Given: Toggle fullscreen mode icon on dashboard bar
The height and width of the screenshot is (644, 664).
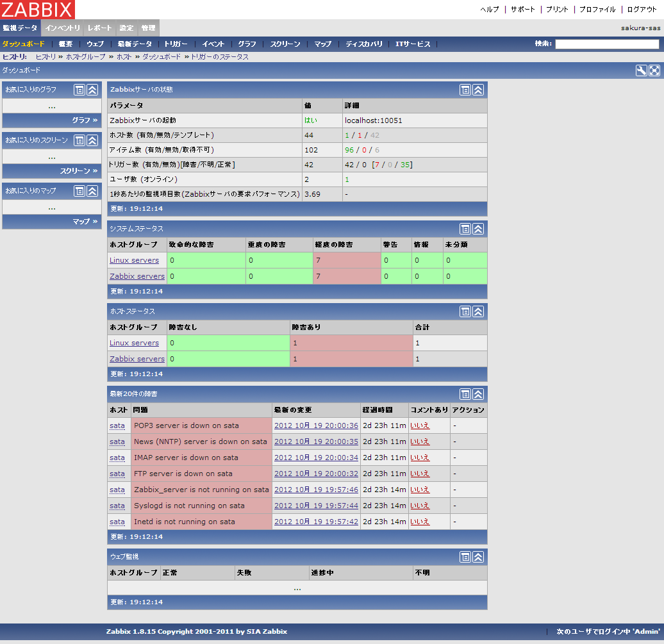Looking at the screenshot, I should [x=654, y=70].
